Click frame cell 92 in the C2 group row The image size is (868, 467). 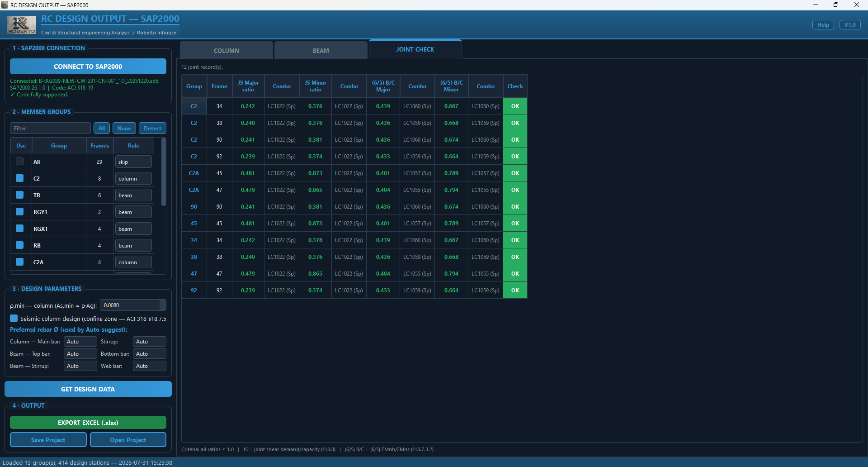pyautogui.click(x=219, y=157)
